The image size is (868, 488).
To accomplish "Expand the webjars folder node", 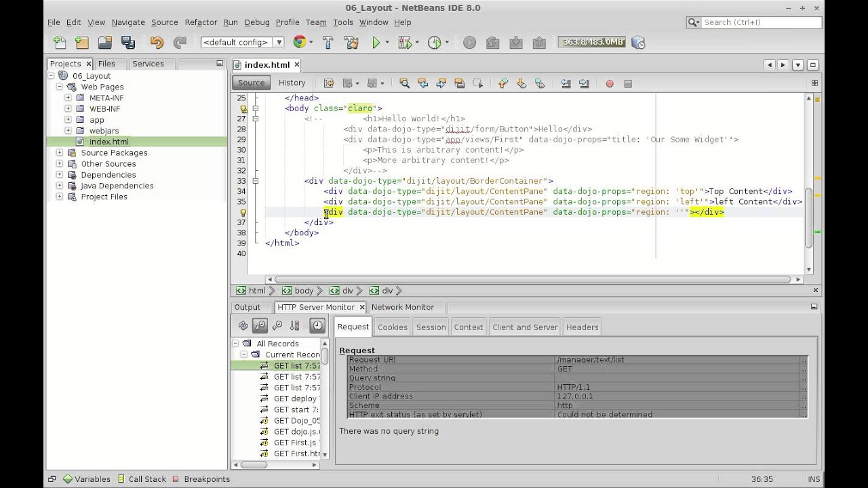I will tap(68, 131).
